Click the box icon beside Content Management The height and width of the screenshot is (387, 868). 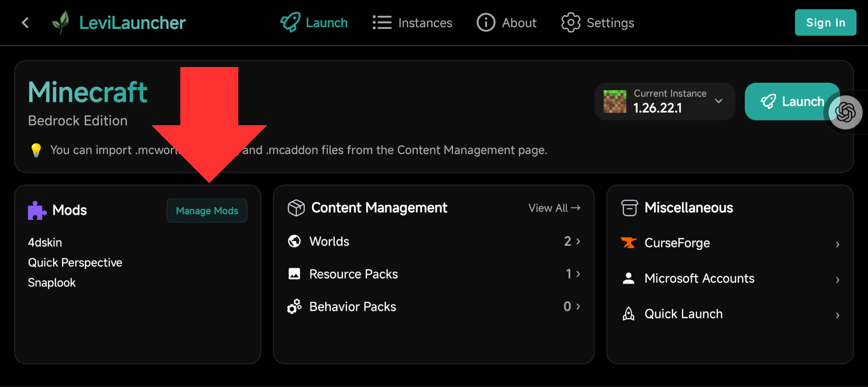click(x=296, y=208)
